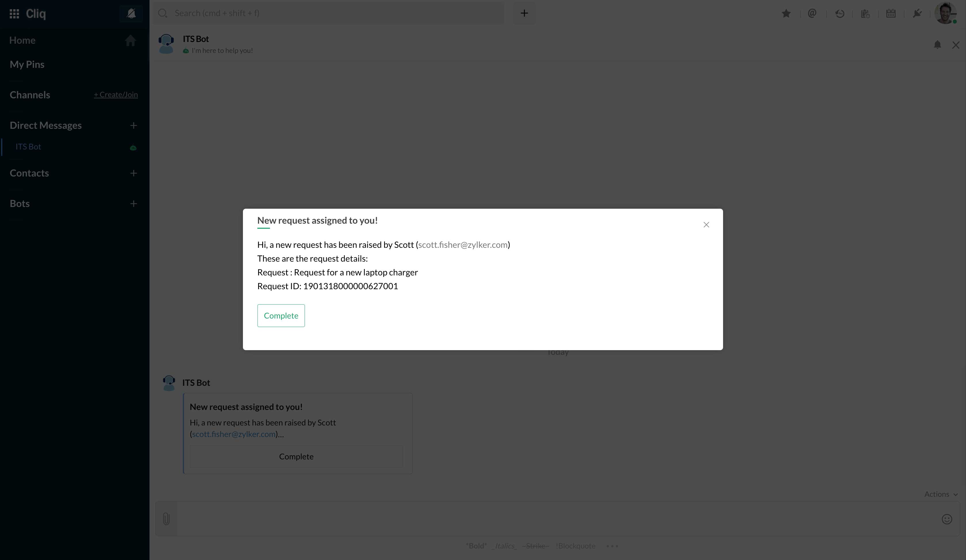Click the green Complete button in dialog
The width and height of the screenshot is (966, 560).
click(281, 315)
